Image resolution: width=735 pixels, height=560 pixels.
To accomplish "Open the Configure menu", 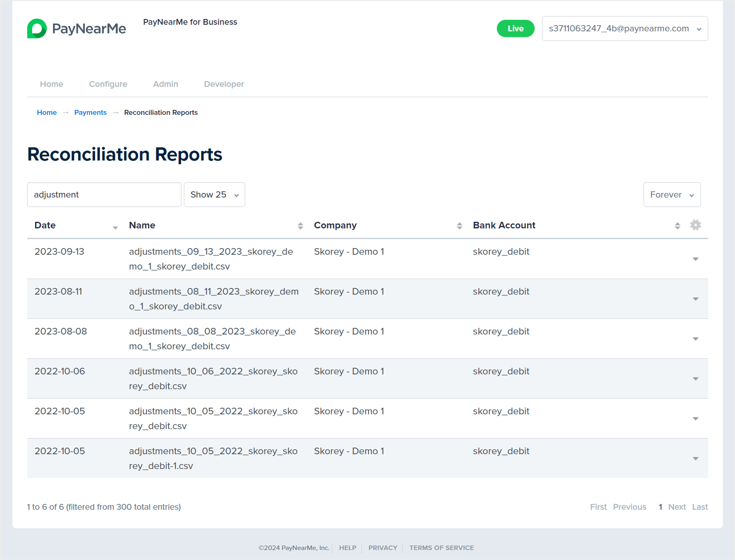I will (x=108, y=84).
